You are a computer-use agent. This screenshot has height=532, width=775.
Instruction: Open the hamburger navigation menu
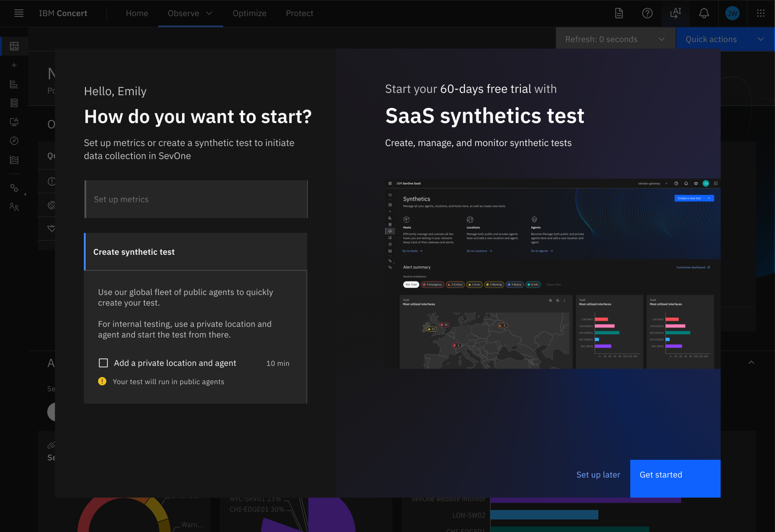click(19, 13)
